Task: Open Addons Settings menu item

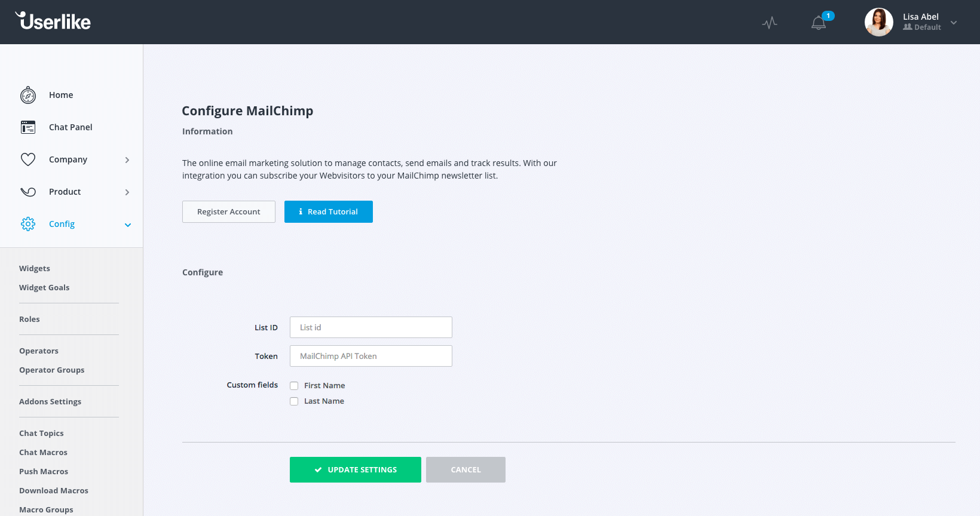Action: pyautogui.click(x=50, y=402)
